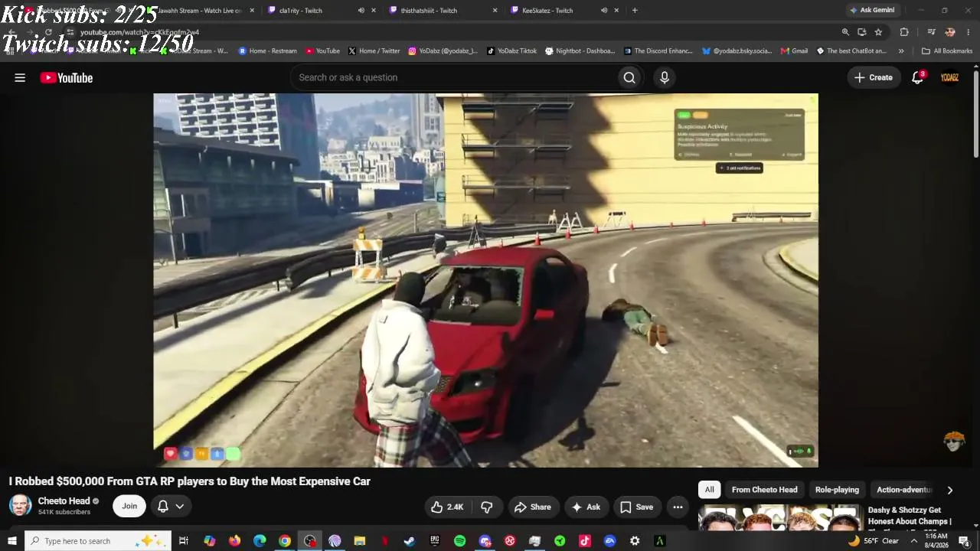Select the Role-playing filter chip

pos(837,490)
